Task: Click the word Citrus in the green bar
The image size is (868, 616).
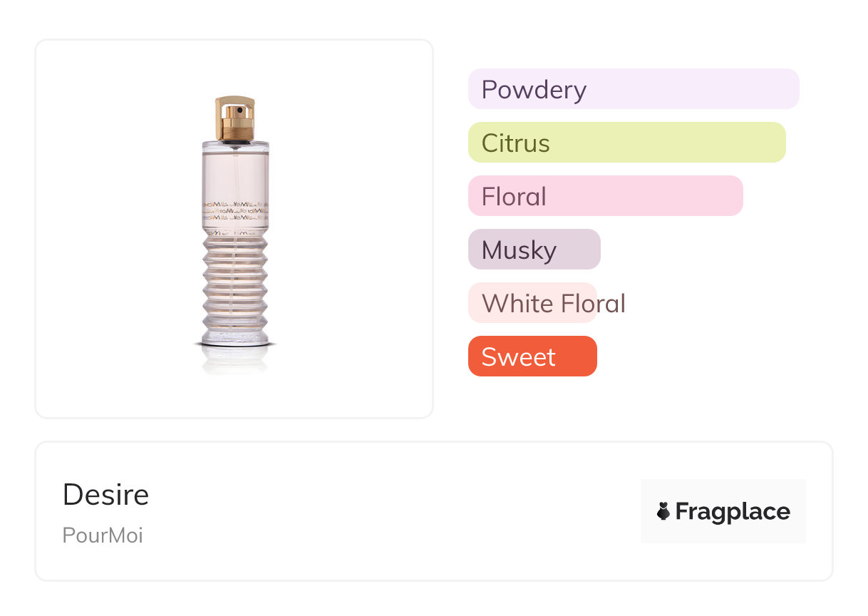Action: coord(515,143)
